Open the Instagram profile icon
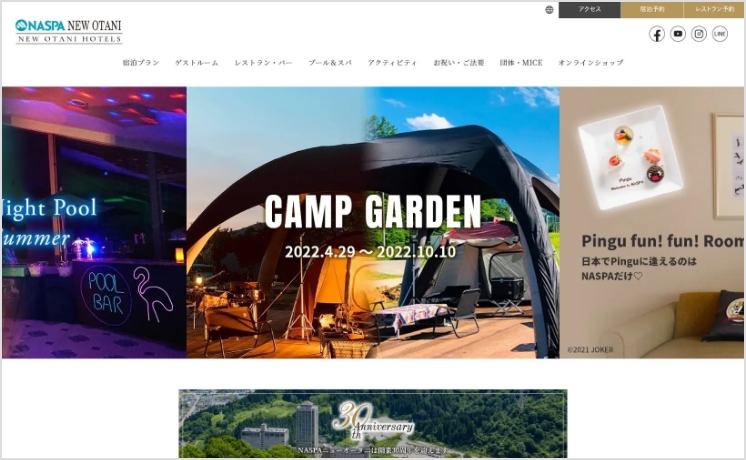Viewport: 746px width, 460px height. (x=698, y=34)
